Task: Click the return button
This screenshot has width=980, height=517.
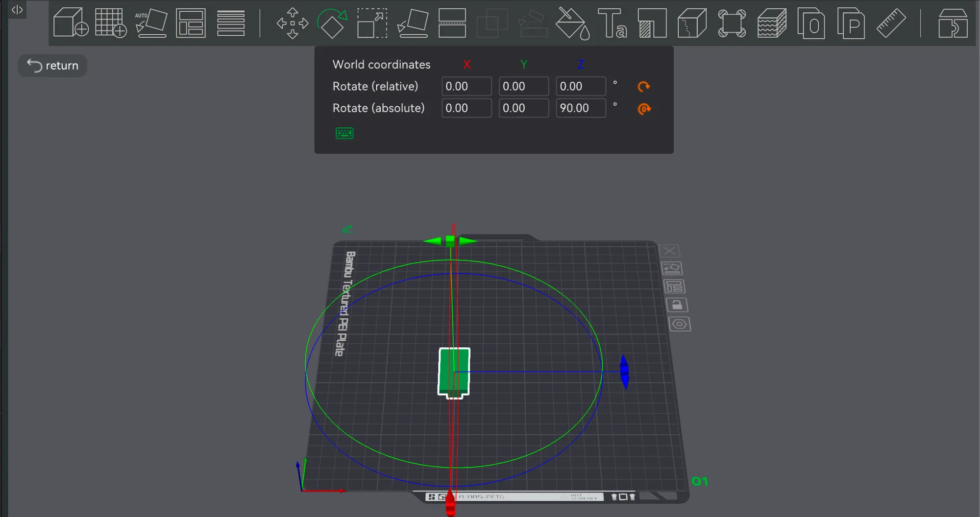Action: [53, 66]
